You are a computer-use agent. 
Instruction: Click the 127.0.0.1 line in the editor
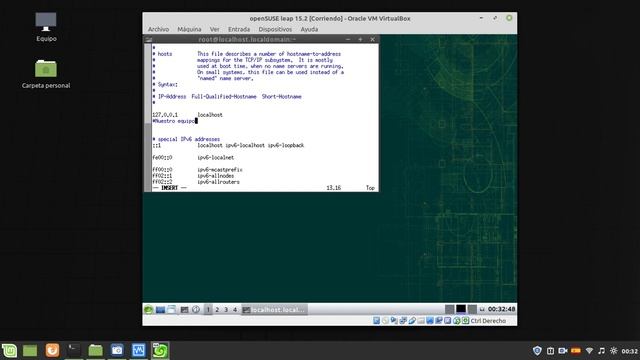click(x=187, y=115)
